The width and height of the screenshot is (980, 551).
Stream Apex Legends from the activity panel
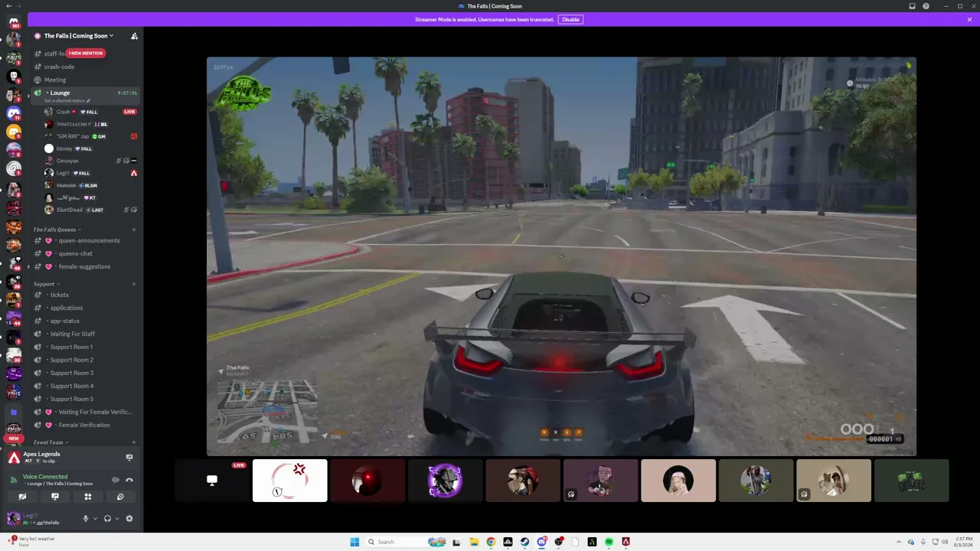pyautogui.click(x=129, y=458)
